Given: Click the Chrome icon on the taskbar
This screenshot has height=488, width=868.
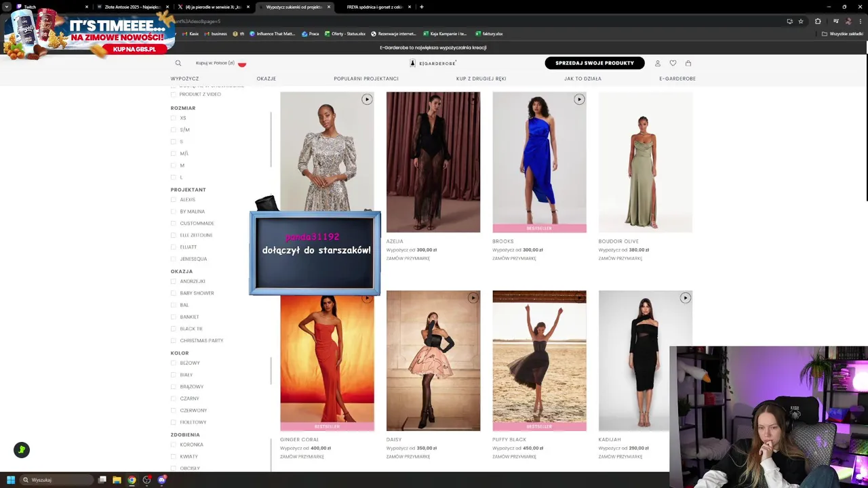Looking at the screenshot, I should 132,480.
